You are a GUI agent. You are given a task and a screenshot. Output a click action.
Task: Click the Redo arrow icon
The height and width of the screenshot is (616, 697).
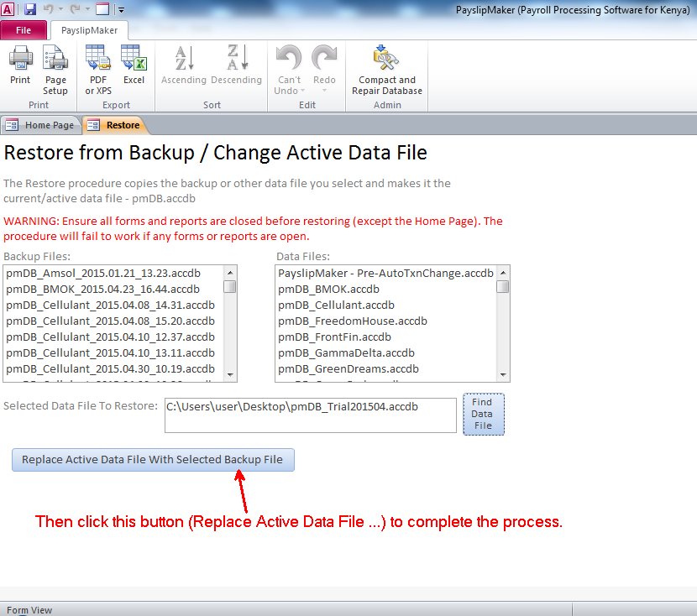324,57
